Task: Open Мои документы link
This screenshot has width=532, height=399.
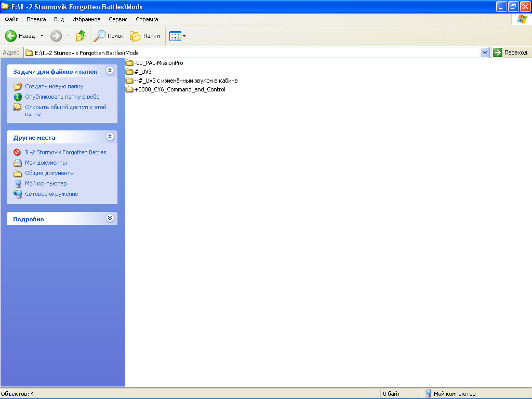Action: coord(46,163)
